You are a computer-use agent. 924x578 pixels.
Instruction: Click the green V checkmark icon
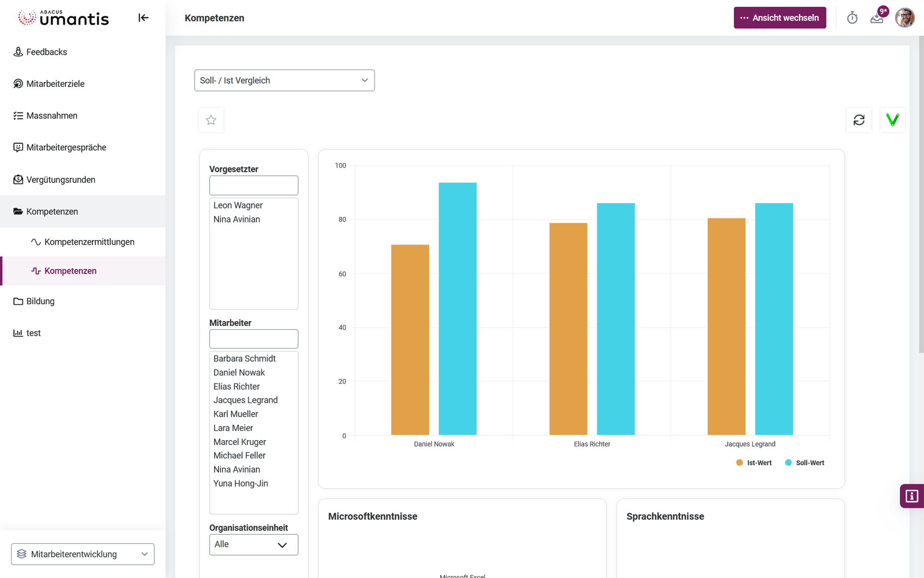click(x=892, y=120)
